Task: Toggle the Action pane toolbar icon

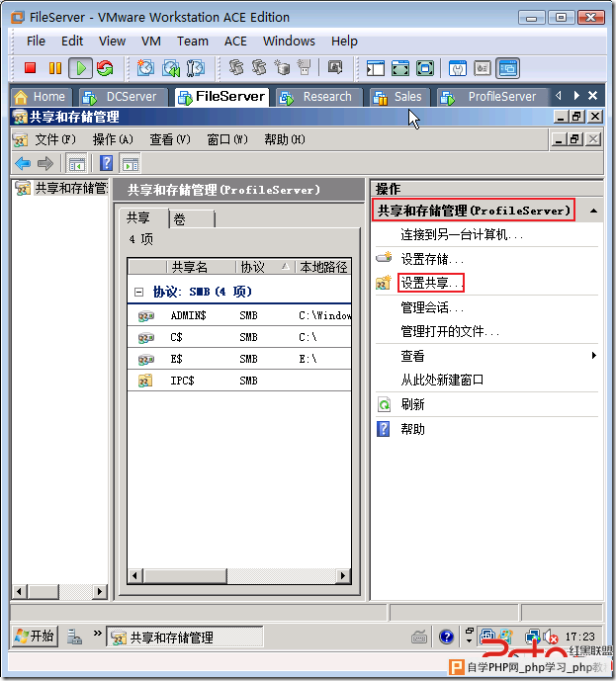Action: (131, 164)
